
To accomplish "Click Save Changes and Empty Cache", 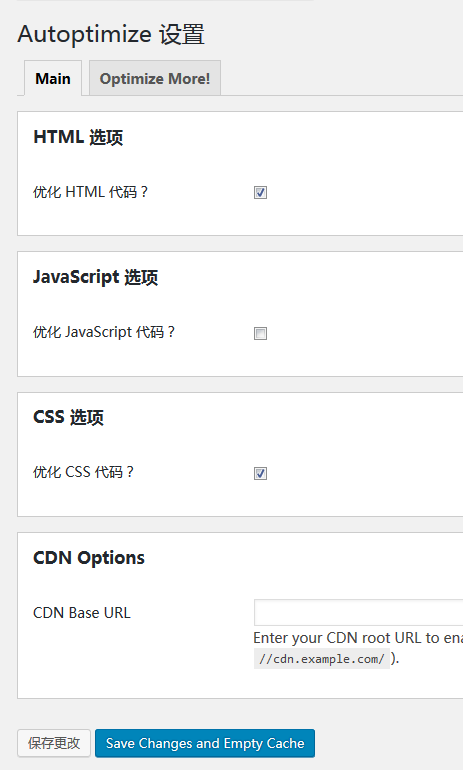I will pos(205,743).
